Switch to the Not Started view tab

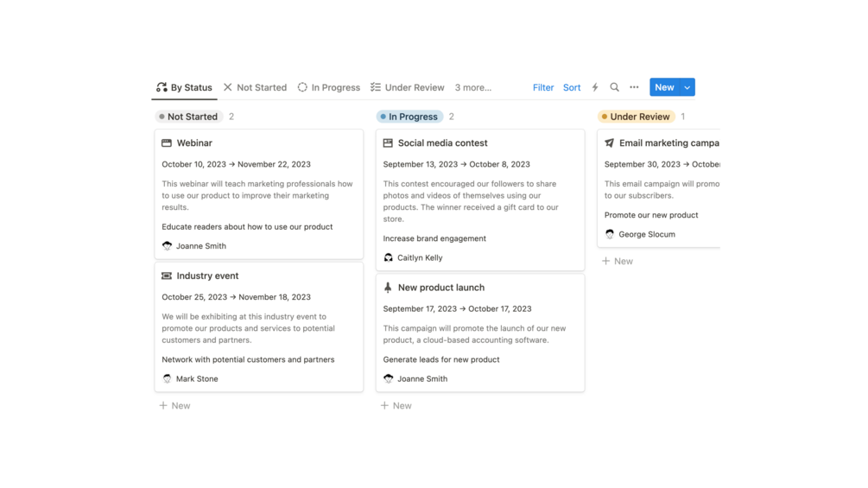pyautogui.click(x=255, y=87)
